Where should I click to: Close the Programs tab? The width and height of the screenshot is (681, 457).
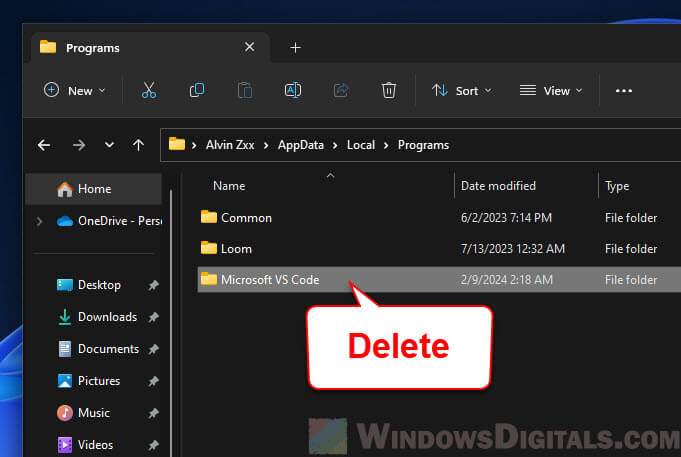(249, 47)
